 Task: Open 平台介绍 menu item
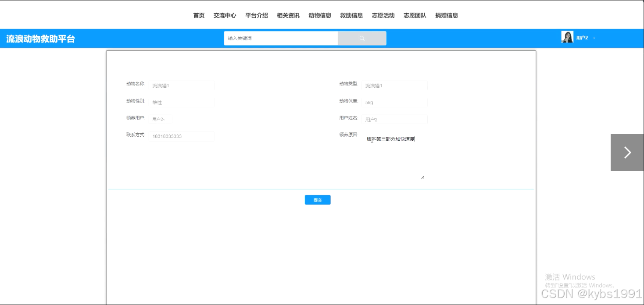(x=257, y=15)
